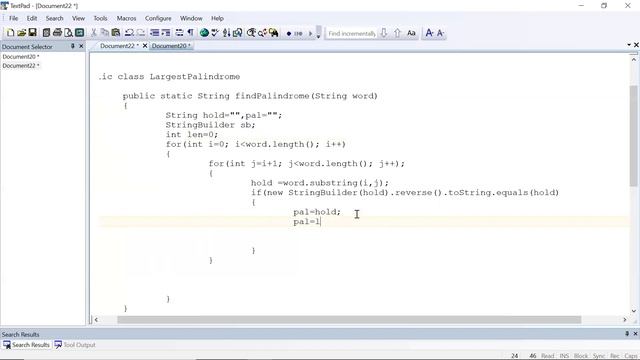640x360 pixels.
Task: Close the Document Selector panel
Action: click(81, 46)
